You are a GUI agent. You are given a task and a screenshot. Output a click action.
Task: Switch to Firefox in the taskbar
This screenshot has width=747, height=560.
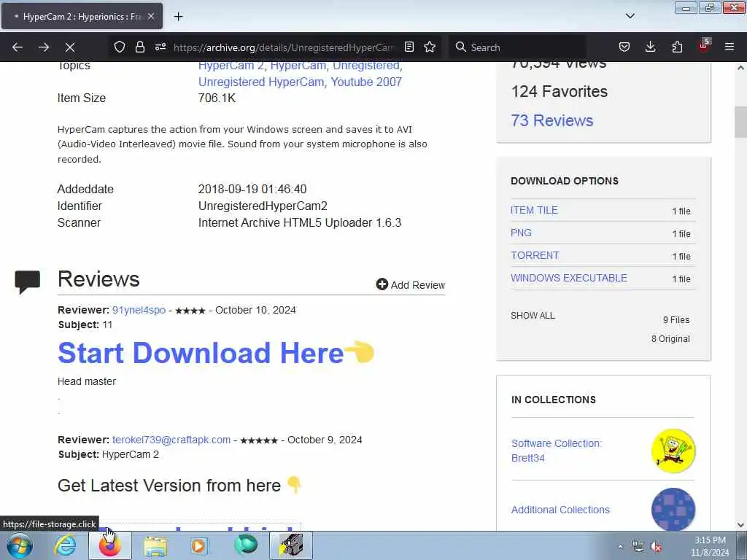tap(109, 545)
